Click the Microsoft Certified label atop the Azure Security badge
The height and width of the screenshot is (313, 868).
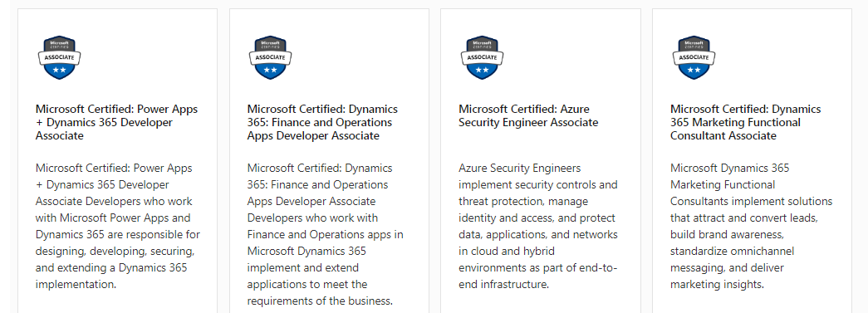(x=482, y=44)
